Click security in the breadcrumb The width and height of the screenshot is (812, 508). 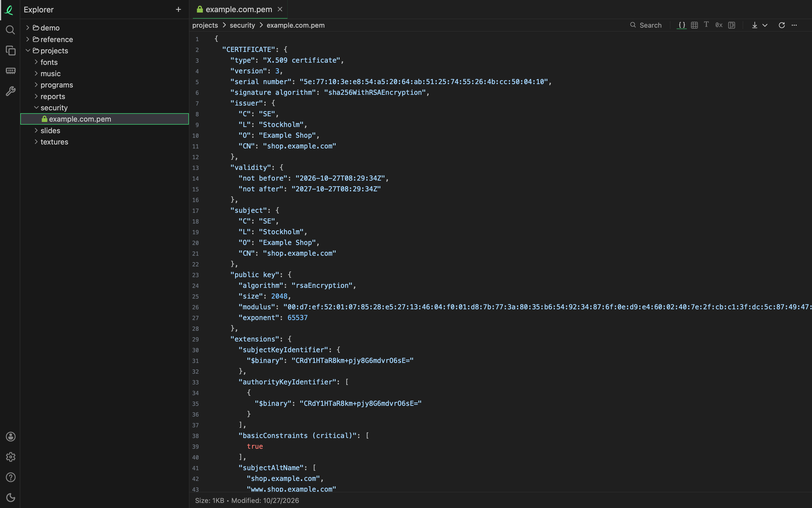[242, 25]
